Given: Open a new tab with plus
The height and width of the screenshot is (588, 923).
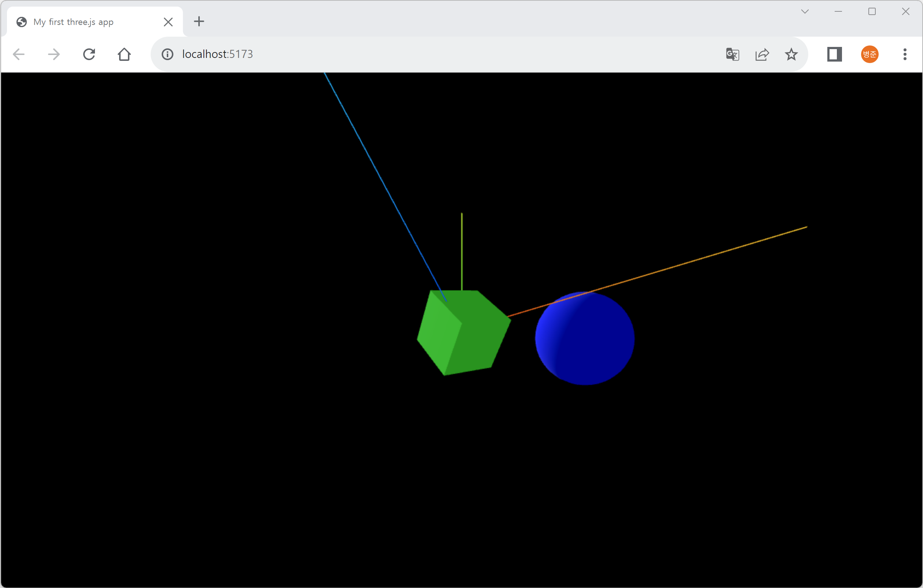Looking at the screenshot, I should click(x=199, y=22).
